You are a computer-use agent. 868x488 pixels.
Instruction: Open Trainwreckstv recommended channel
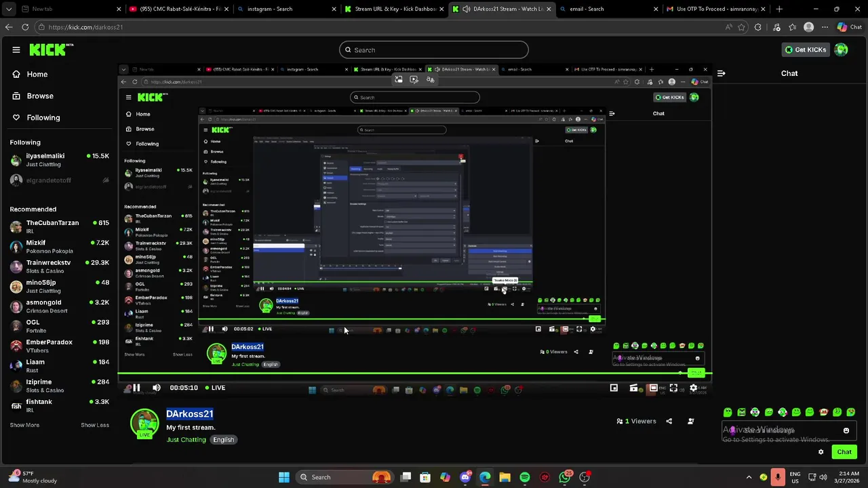pyautogui.click(x=60, y=266)
